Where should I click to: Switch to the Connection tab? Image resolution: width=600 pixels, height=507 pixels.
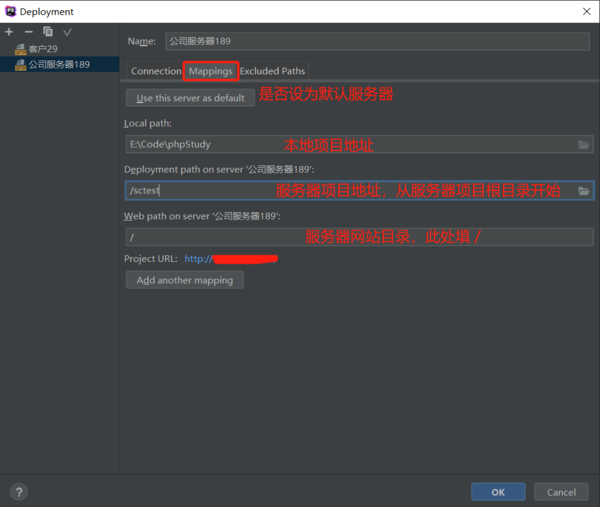(156, 71)
